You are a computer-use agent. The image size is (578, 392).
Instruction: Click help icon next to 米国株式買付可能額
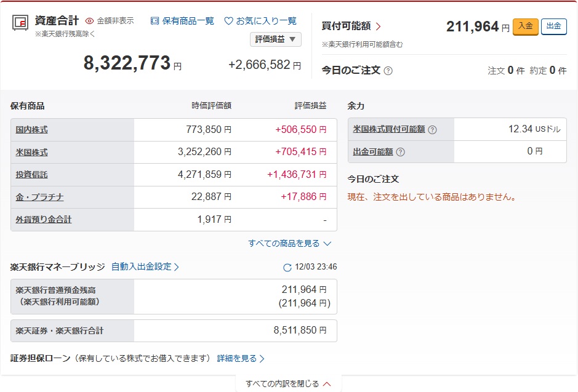[x=432, y=130]
